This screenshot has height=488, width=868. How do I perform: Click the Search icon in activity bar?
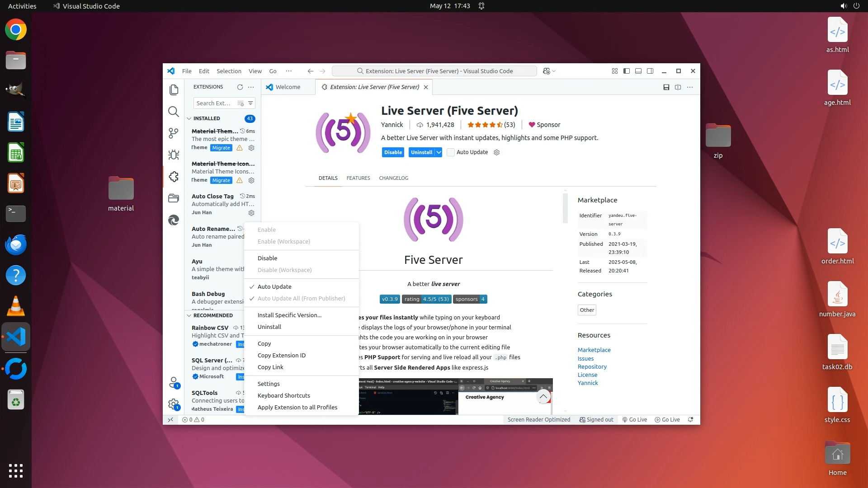(x=174, y=112)
